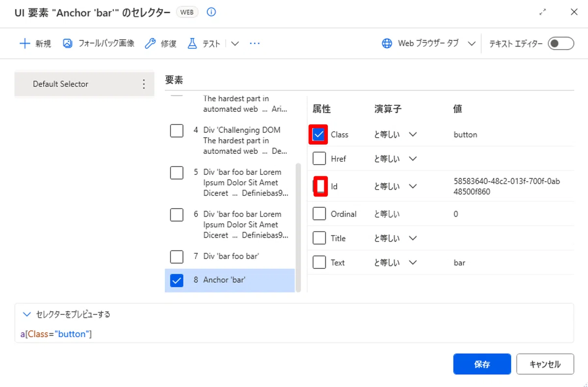Check element 6 Div checkbox
The image size is (588, 387).
176,215
